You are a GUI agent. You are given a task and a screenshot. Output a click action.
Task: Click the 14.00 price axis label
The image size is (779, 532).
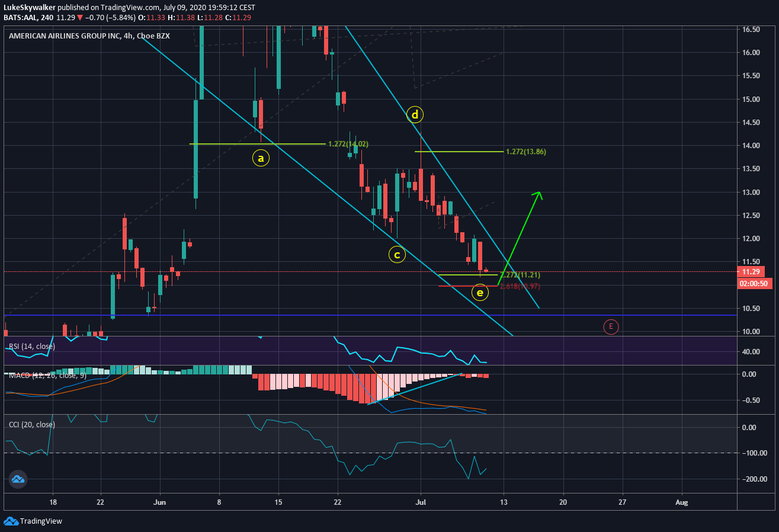[751, 146]
